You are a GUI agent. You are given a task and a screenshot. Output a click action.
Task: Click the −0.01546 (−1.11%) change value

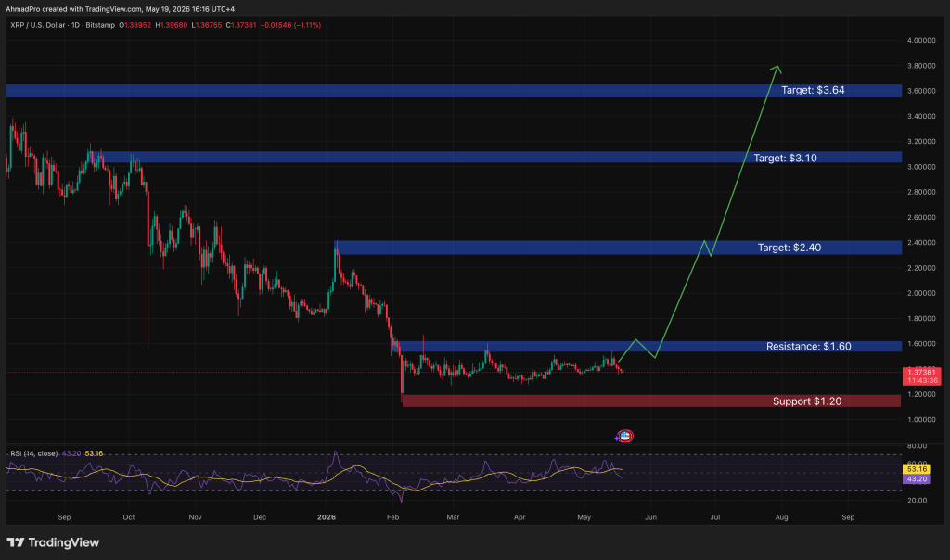(290, 25)
